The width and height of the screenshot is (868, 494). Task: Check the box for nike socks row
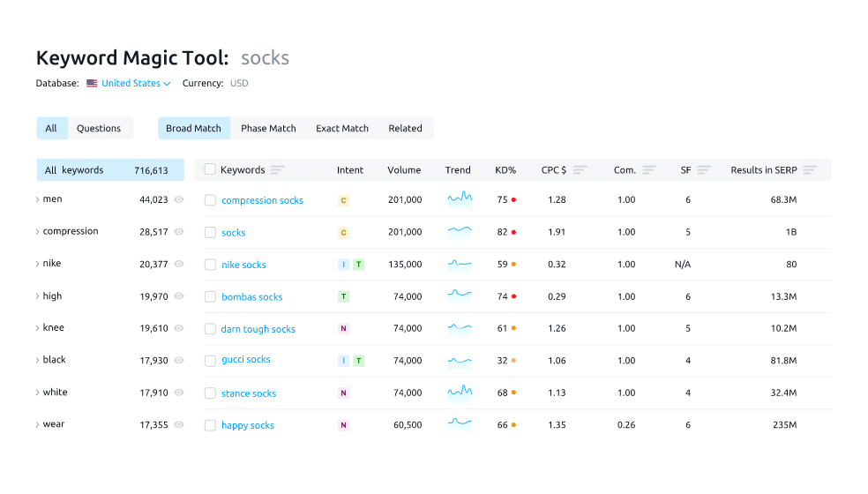pyautogui.click(x=210, y=265)
